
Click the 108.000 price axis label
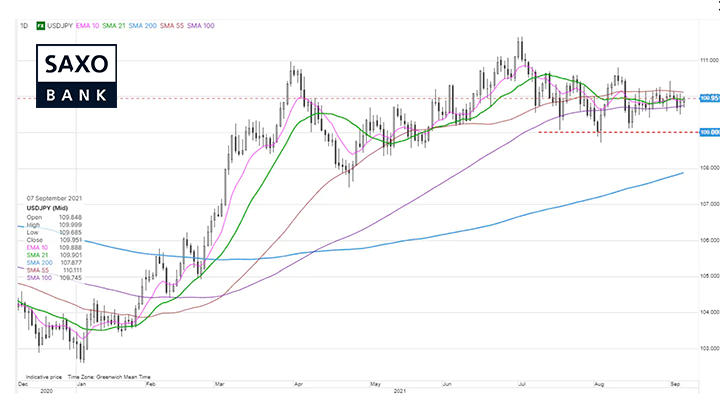(709, 168)
